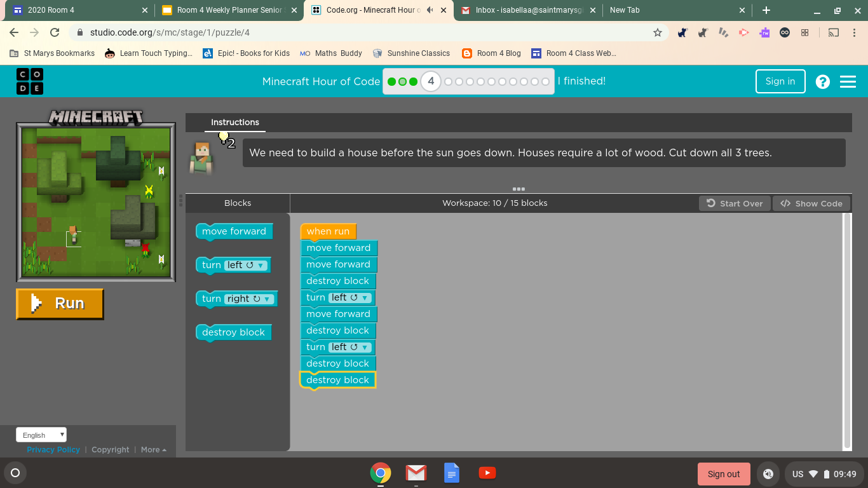
Task: Switch to the Inbox Gmail tab
Action: click(529, 10)
